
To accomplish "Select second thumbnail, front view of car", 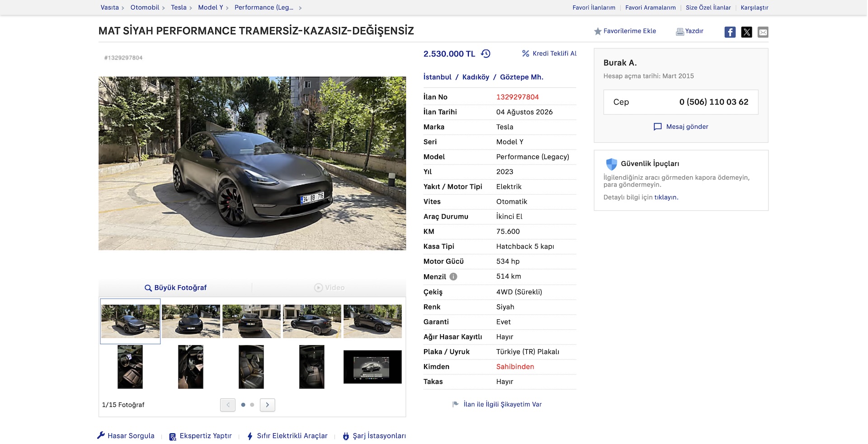I will click(191, 321).
